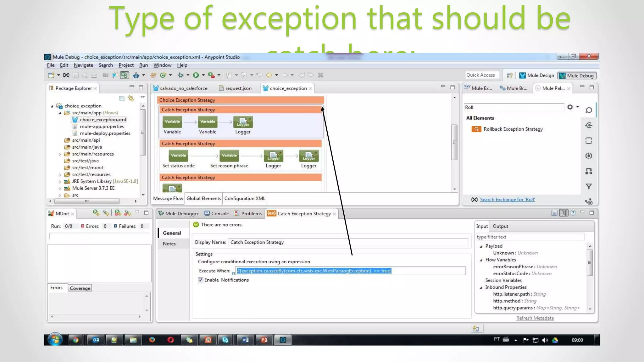Open the Project menu
The height and width of the screenshot is (362, 644).
(126, 65)
